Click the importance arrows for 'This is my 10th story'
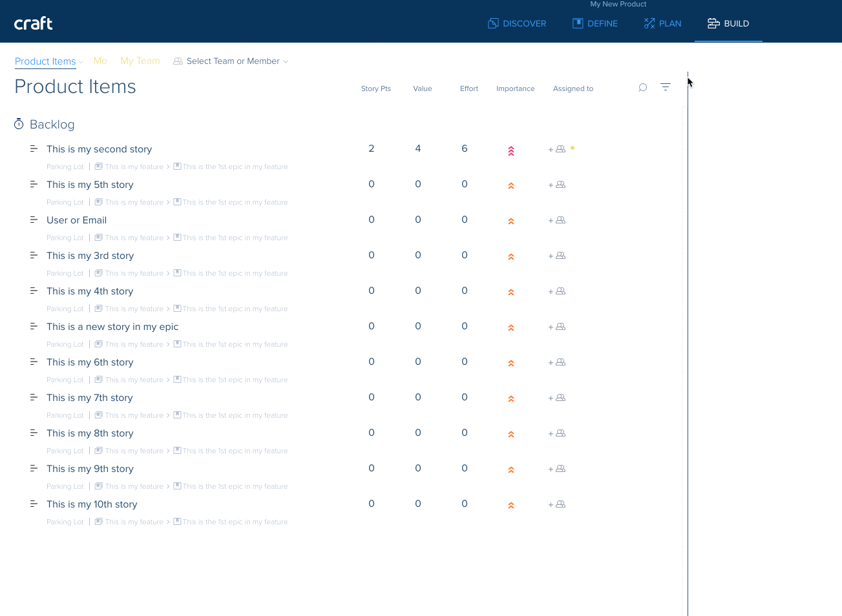The width and height of the screenshot is (842, 616). [x=510, y=506]
